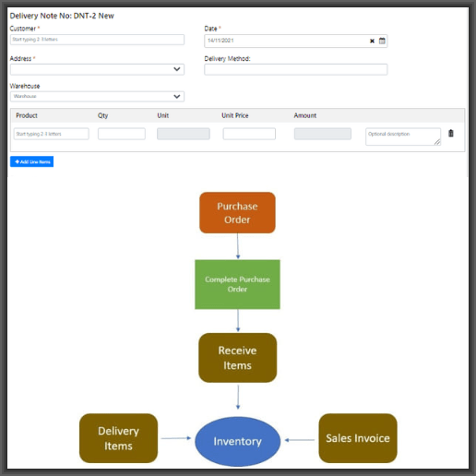Focus the Customer input field

97,40
